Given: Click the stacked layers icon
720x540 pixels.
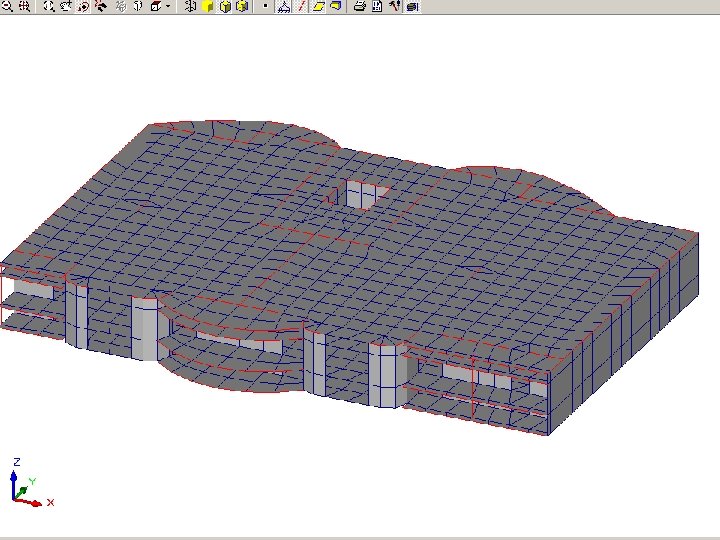Looking at the screenshot, I should pos(412,6).
